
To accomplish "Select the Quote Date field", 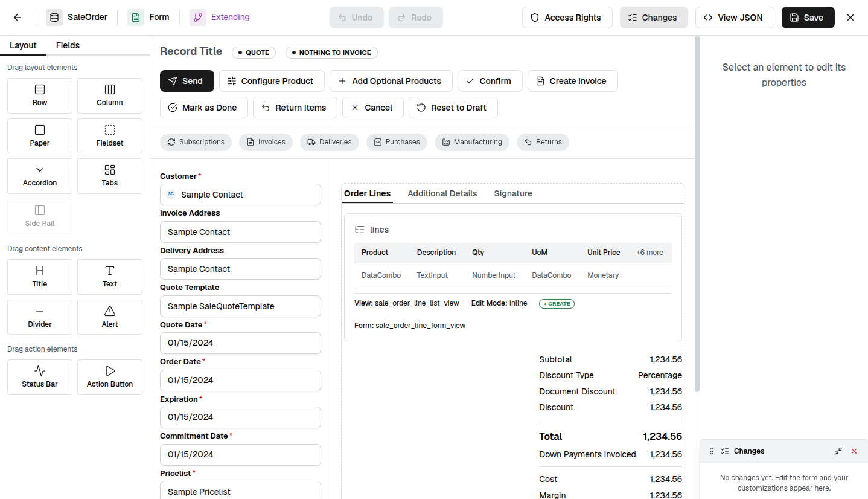I will pyautogui.click(x=240, y=343).
